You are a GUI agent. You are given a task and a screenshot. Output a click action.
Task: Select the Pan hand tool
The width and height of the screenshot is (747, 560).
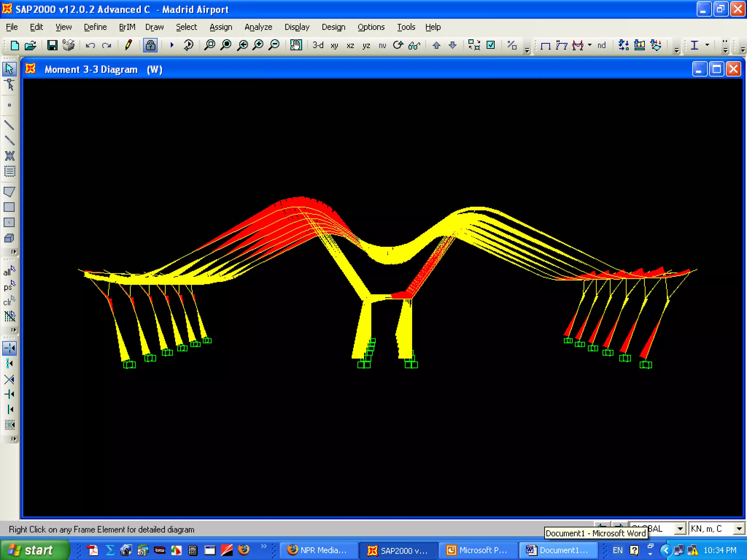pos(296,45)
